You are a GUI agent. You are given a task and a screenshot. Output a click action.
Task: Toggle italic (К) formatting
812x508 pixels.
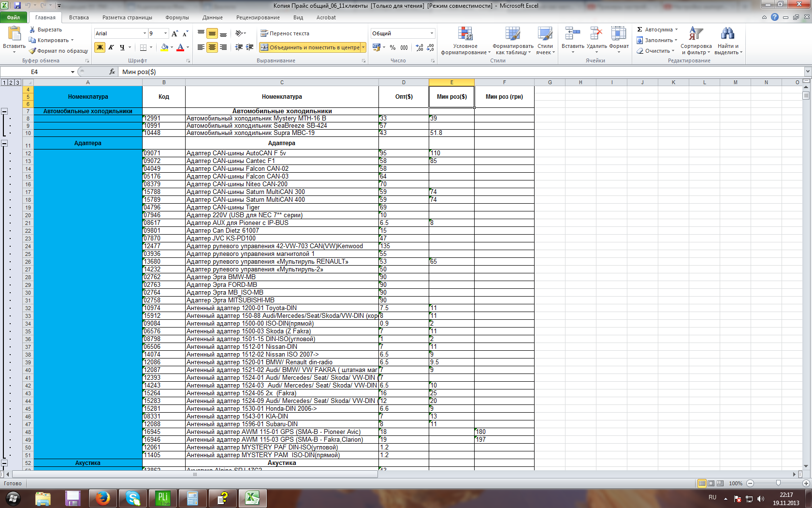111,47
